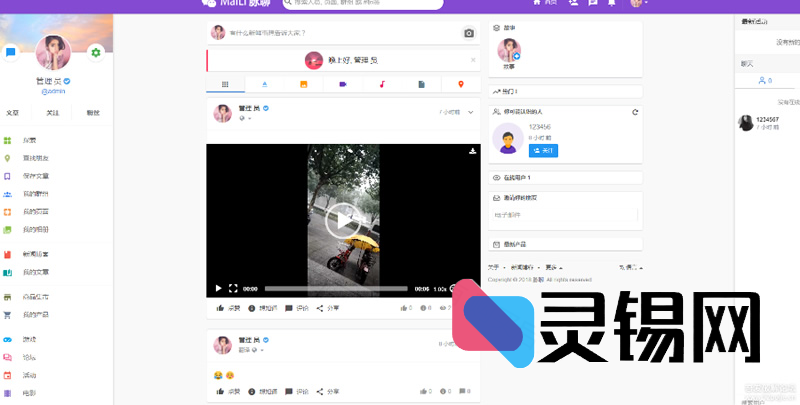Play the video with center play button
The width and height of the screenshot is (800, 405).
pos(343,219)
